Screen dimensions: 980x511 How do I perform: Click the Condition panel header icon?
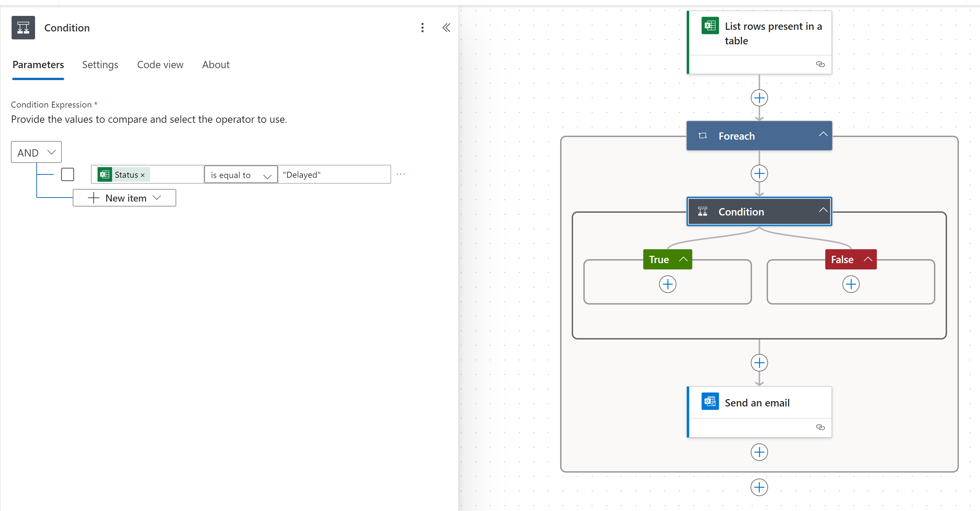coord(23,27)
